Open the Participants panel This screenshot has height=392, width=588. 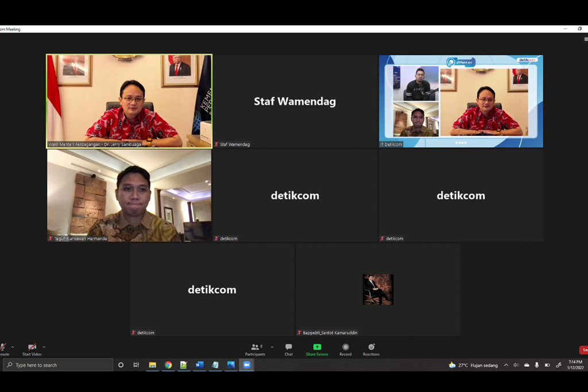pos(255,350)
